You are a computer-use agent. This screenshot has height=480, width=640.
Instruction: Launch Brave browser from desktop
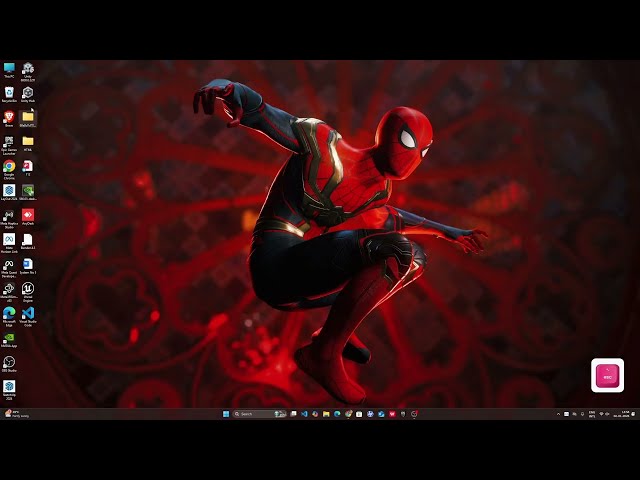pos(9,119)
